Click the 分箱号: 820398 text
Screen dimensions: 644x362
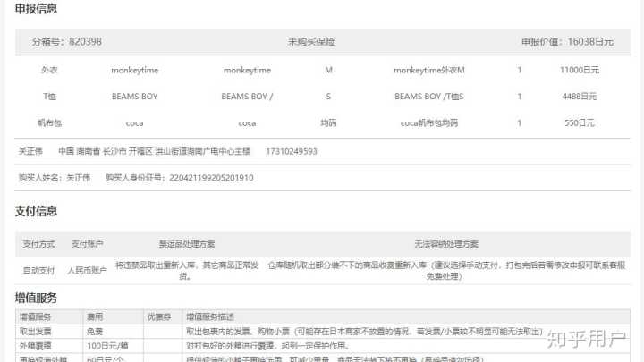pyautogui.click(x=66, y=41)
